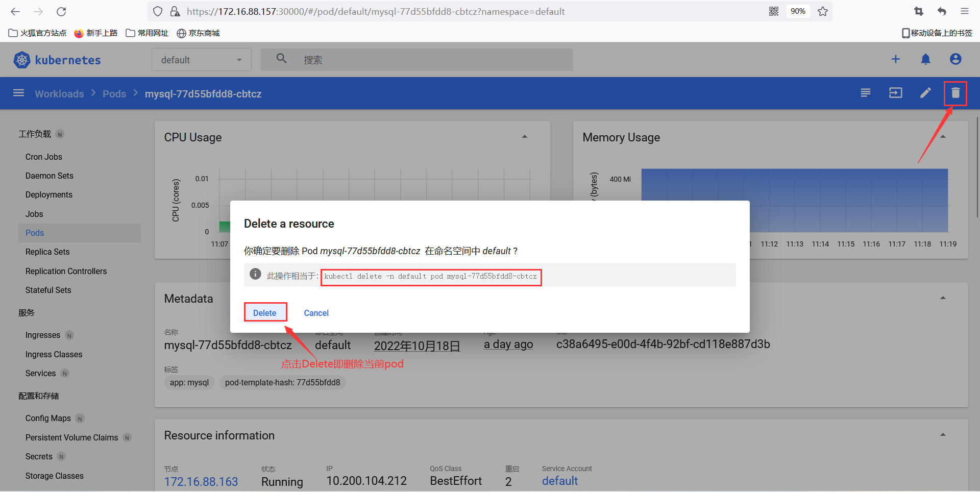Open Deployments in sidebar

click(49, 194)
